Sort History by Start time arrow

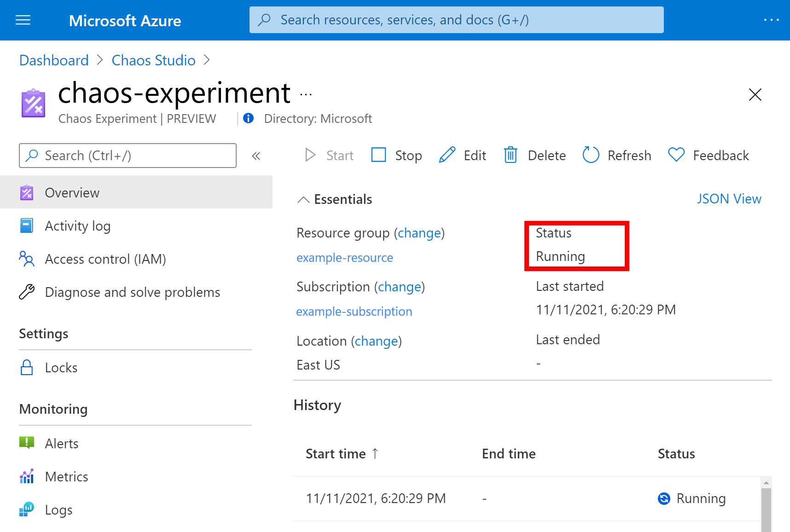tap(376, 453)
